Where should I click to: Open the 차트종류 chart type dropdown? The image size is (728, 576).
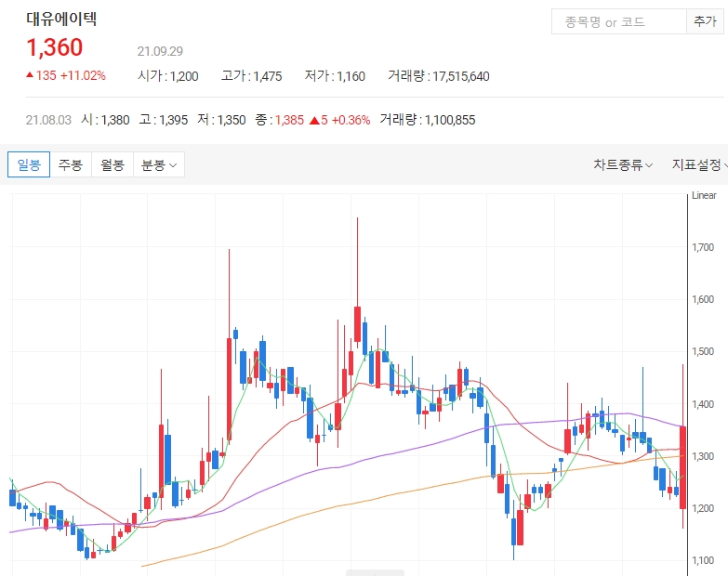(623, 164)
